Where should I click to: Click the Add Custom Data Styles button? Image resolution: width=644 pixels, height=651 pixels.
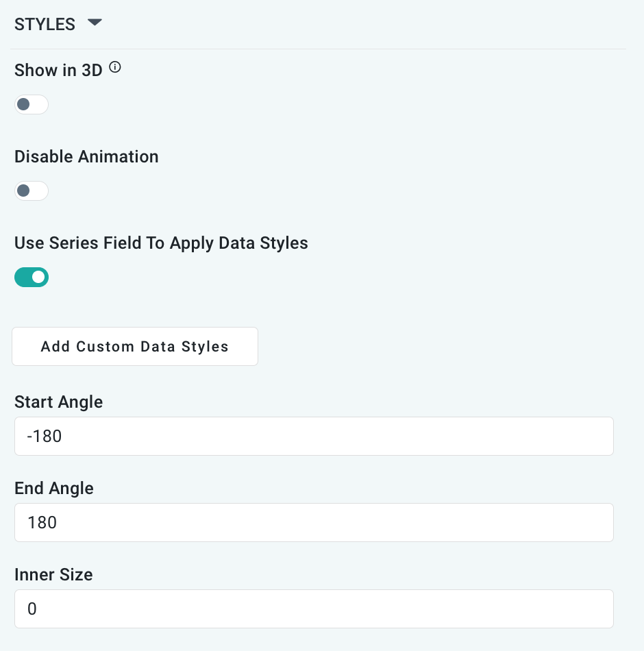click(x=134, y=346)
